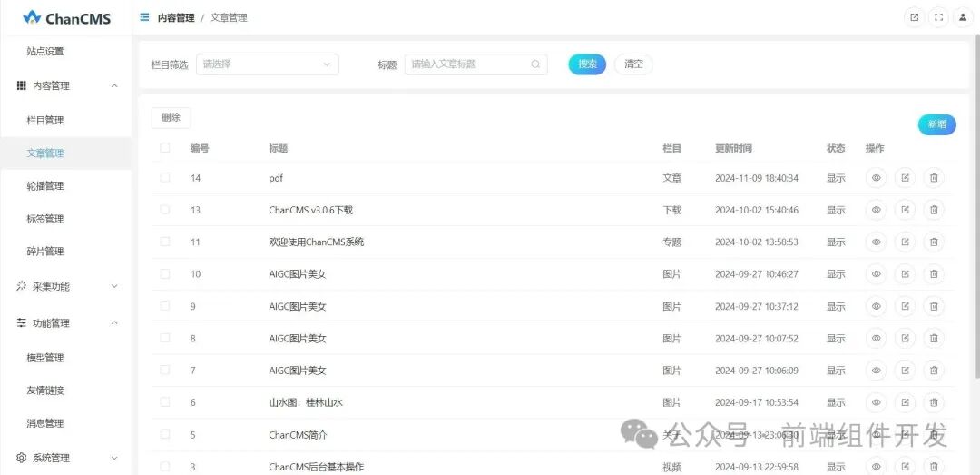This screenshot has width=980, height=475.
Task: Check the 欢迎使用ChanCMS系统 row
Action: 165,241
